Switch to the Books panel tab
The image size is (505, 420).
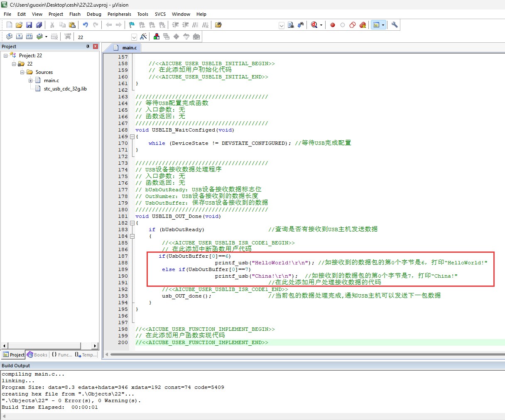click(x=37, y=355)
